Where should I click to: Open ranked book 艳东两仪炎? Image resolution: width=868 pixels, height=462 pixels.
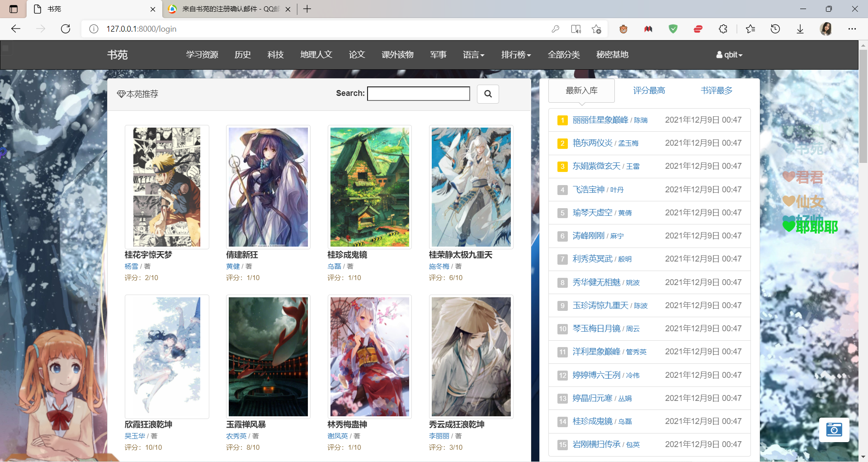pyautogui.click(x=592, y=143)
